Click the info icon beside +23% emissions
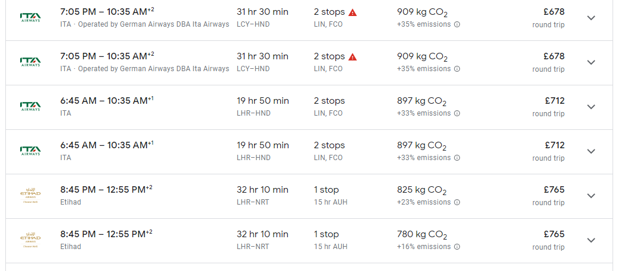 (457, 202)
